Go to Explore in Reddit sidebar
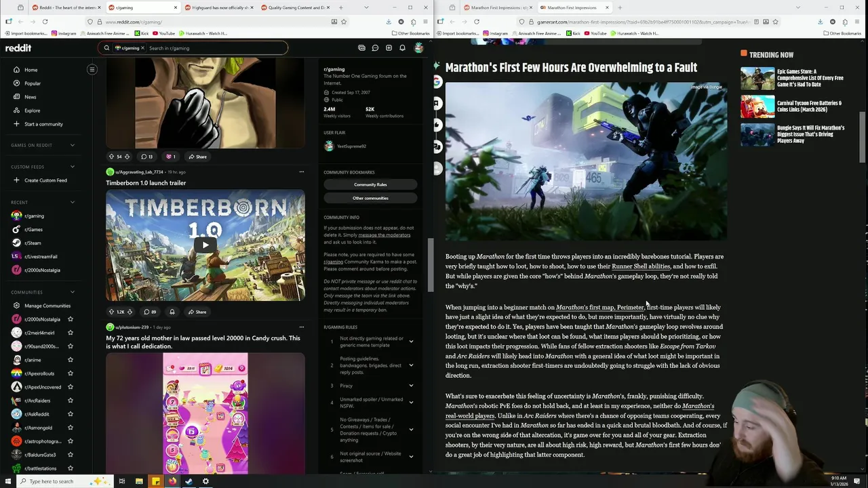This screenshot has height=488, width=868. [32, 110]
